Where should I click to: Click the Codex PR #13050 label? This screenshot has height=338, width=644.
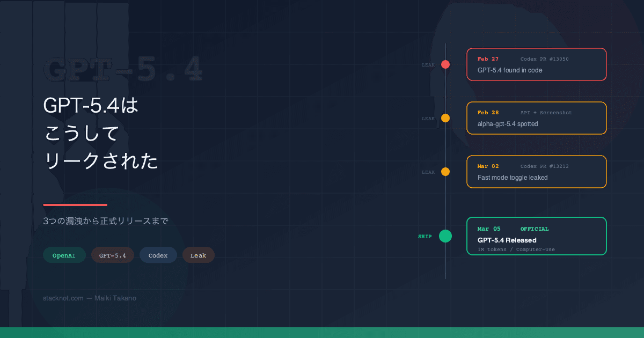pos(544,59)
